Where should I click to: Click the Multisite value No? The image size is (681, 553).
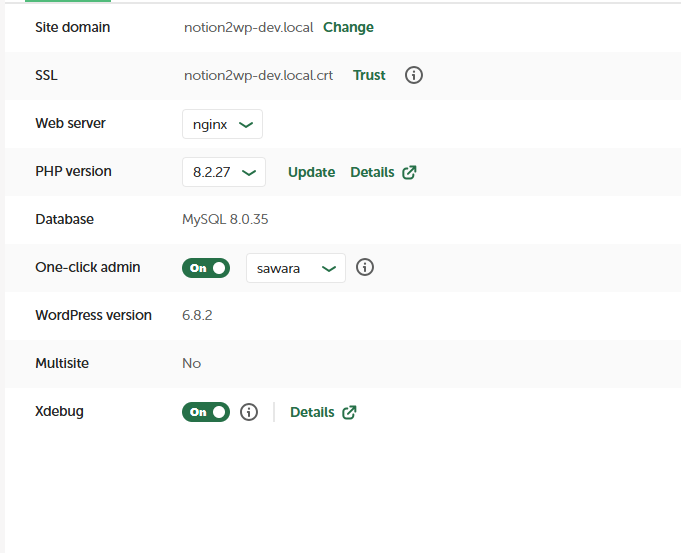(191, 363)
